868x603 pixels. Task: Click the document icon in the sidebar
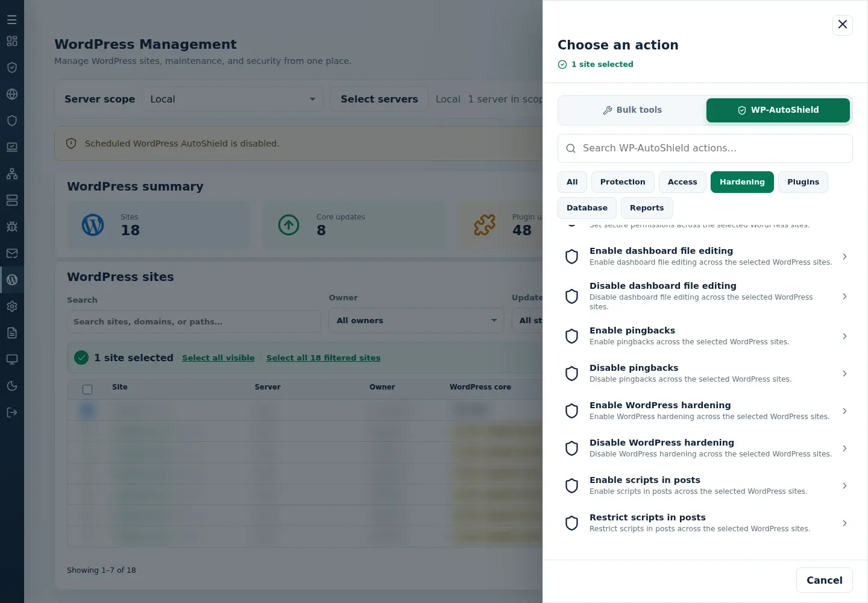pyautogui.click(x=12, y=333)
